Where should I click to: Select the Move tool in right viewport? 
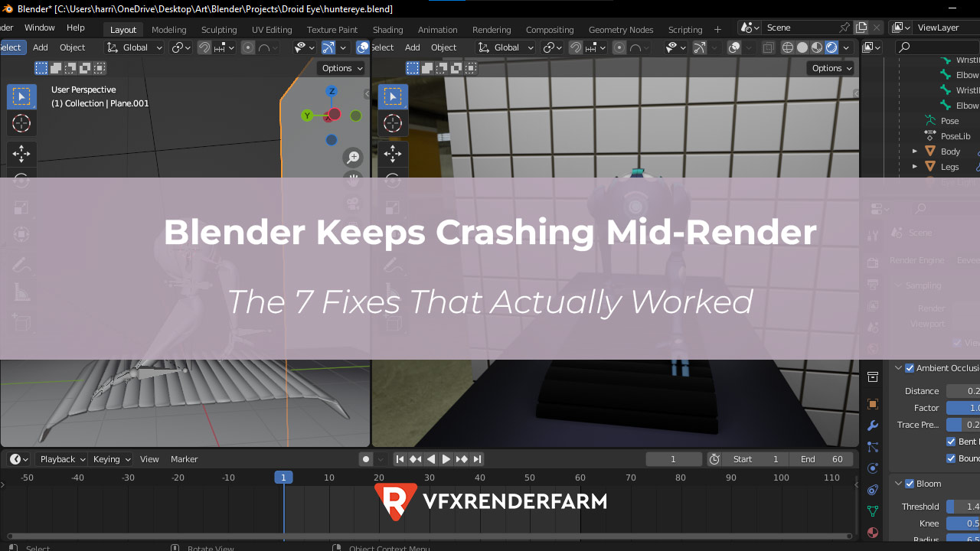393,155
